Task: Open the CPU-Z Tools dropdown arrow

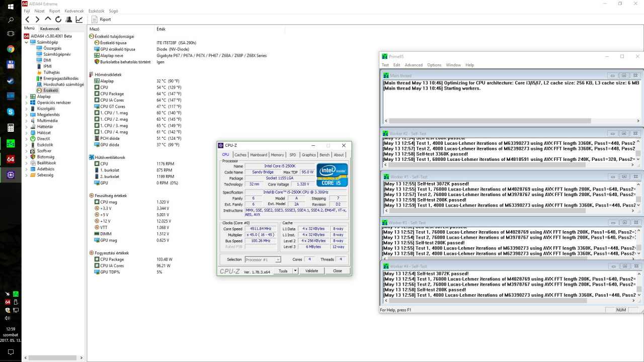Action: tap(295, 271)
